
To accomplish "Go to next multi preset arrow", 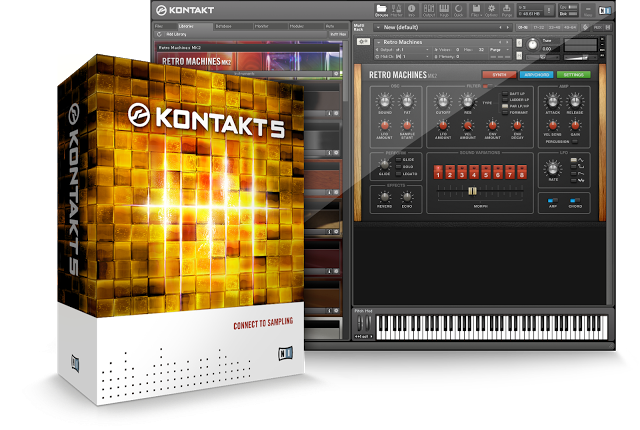I will [x=507, y=27].
